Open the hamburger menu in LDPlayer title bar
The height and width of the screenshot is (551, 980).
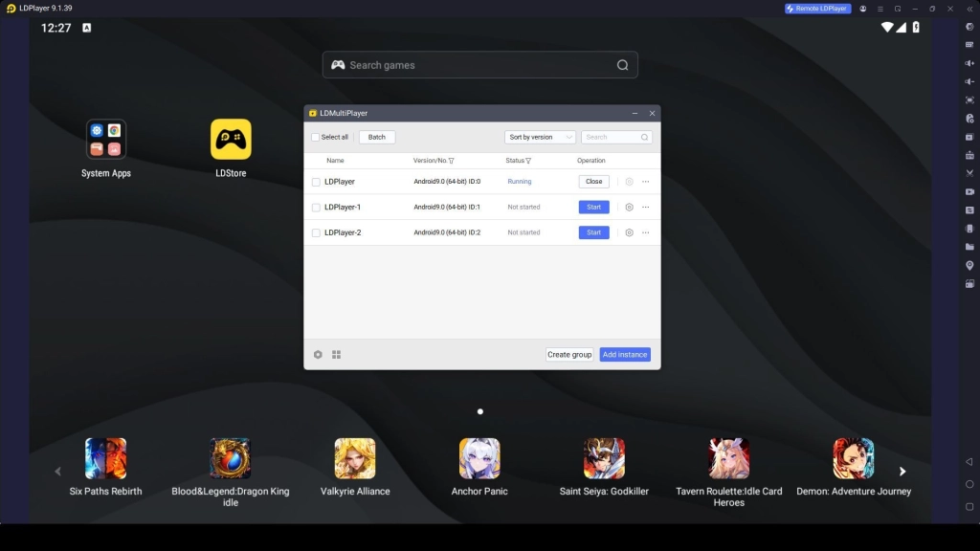tap(880, 9)
